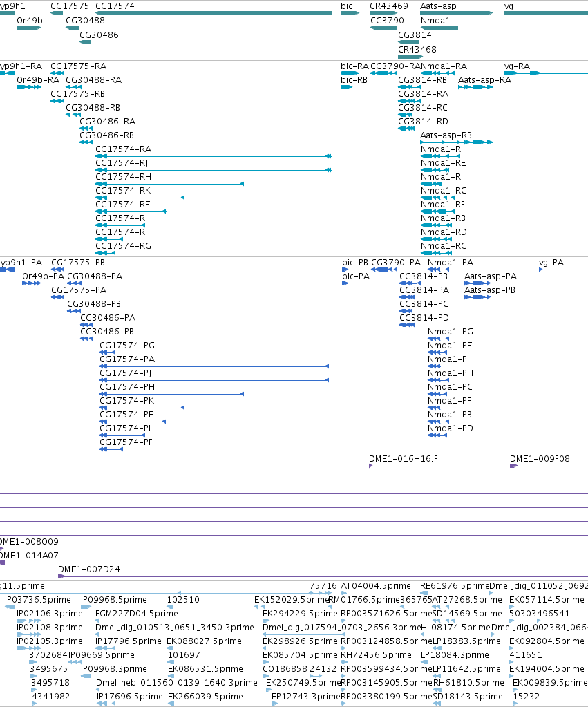The height and width of the screenshot is (707, 588).
Task: Select the Or49b gene glyph arrow
Action: (29, 28)
